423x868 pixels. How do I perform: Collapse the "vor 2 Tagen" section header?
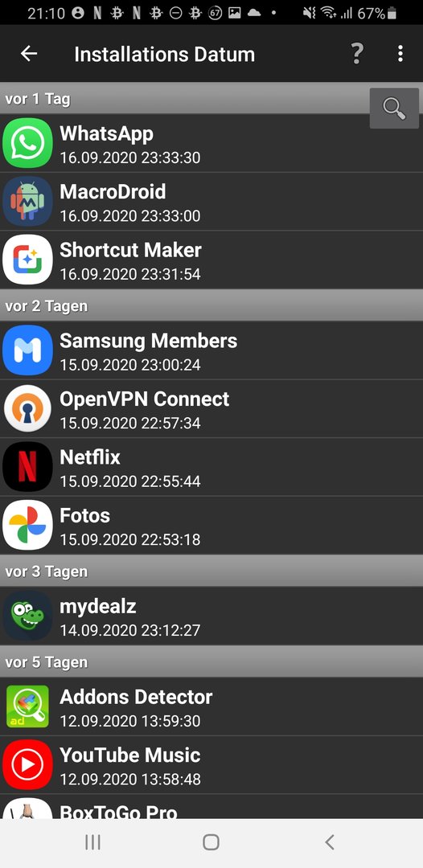point(211,305)
